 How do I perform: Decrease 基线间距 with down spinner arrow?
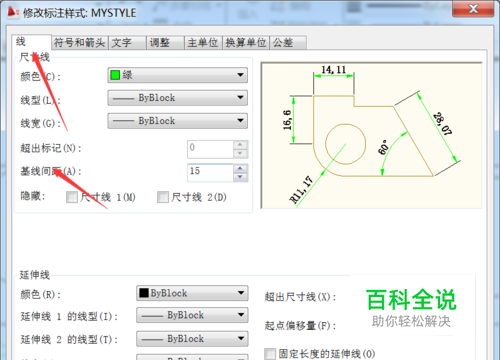(240, 177)
